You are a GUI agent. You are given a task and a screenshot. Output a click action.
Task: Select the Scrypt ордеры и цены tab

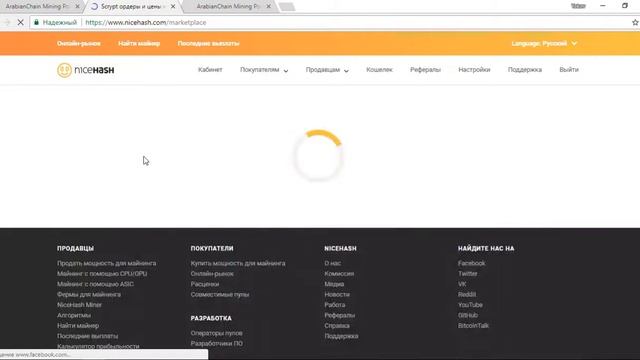pyautogui.click(x=131, y=7)
